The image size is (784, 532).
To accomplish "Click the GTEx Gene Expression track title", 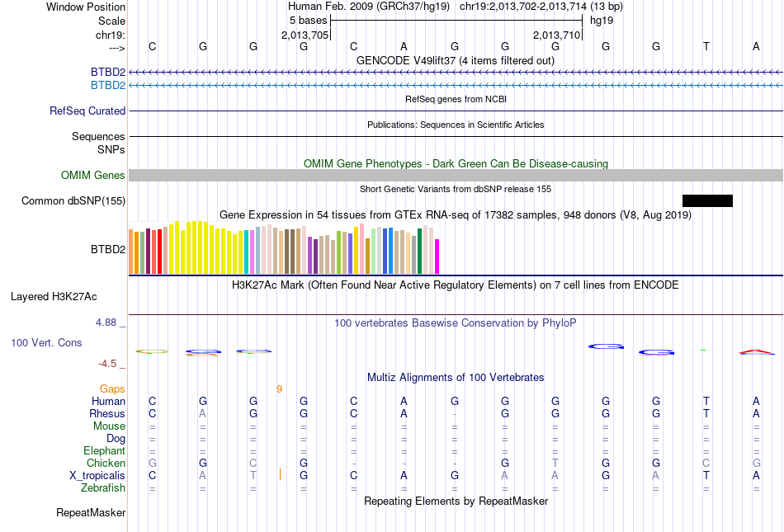I will (456, 214).
